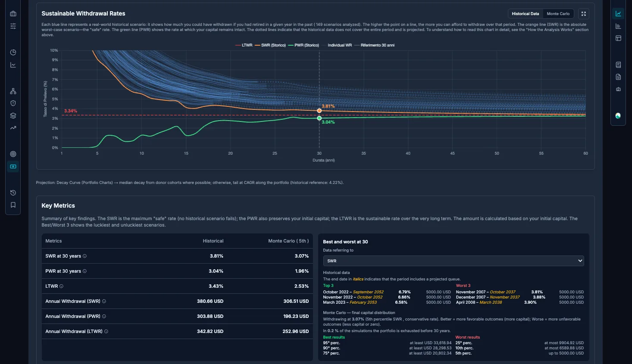The height and width of the screenshot is (364, 632).
Task: Click the 5th perc. worst result row
Action: coord(519,353)
